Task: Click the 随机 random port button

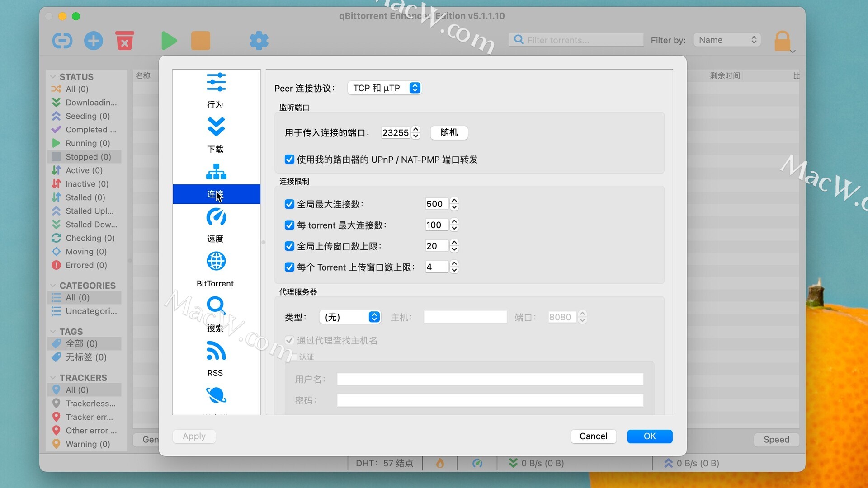Action: pyautogui.click(x=449, y=133)
